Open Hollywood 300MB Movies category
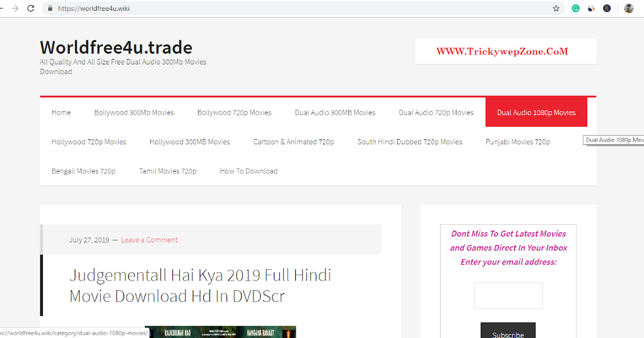 (x=190, y=142)
